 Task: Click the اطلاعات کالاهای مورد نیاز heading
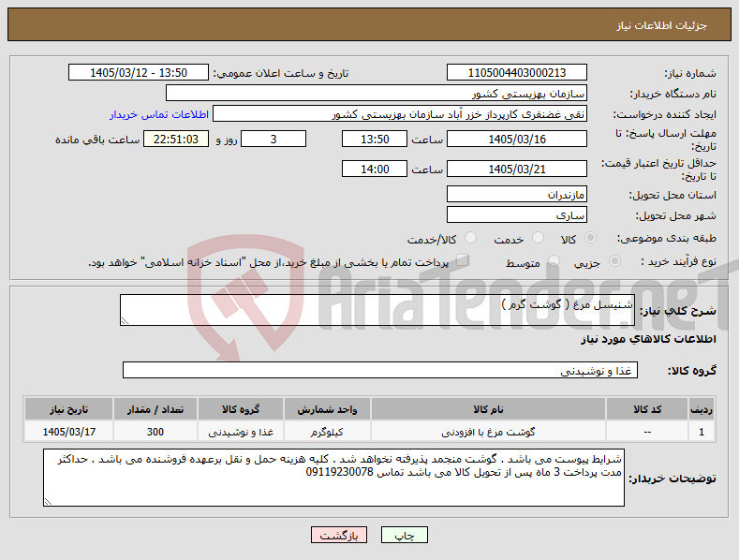click(x=648, y=339)
